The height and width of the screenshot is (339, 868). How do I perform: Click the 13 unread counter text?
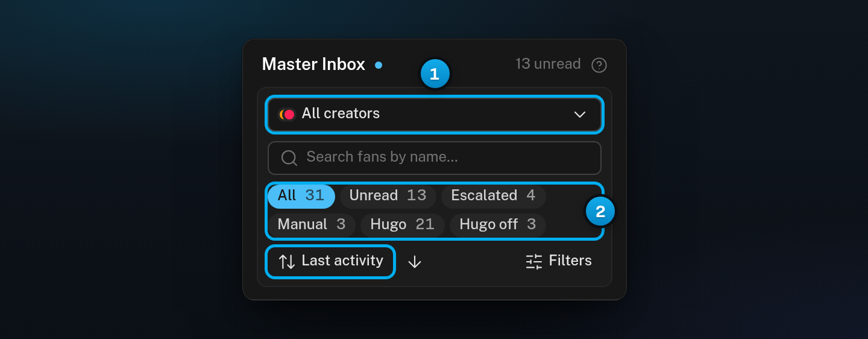pyautogui.click(x=548, y=64)
